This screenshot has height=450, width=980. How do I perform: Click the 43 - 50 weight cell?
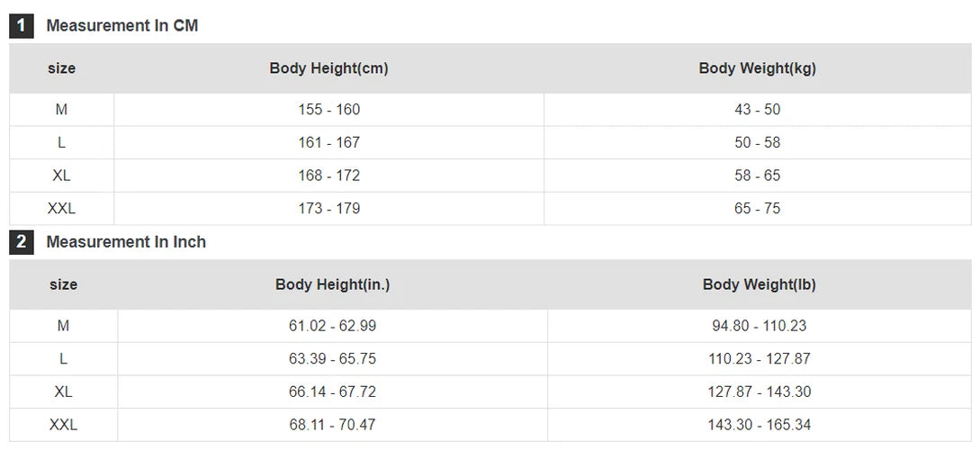(x=757, y=110)
